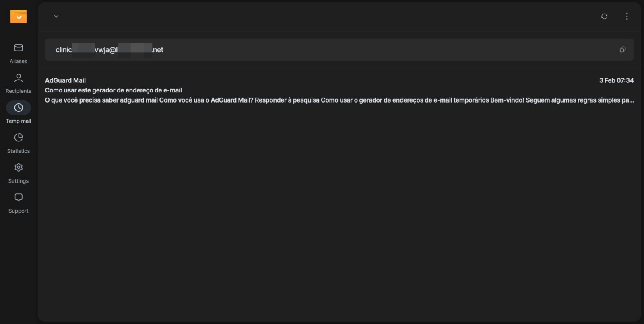
Task: Click the orange AdGuard Mail logo
Action: point(19,16)
